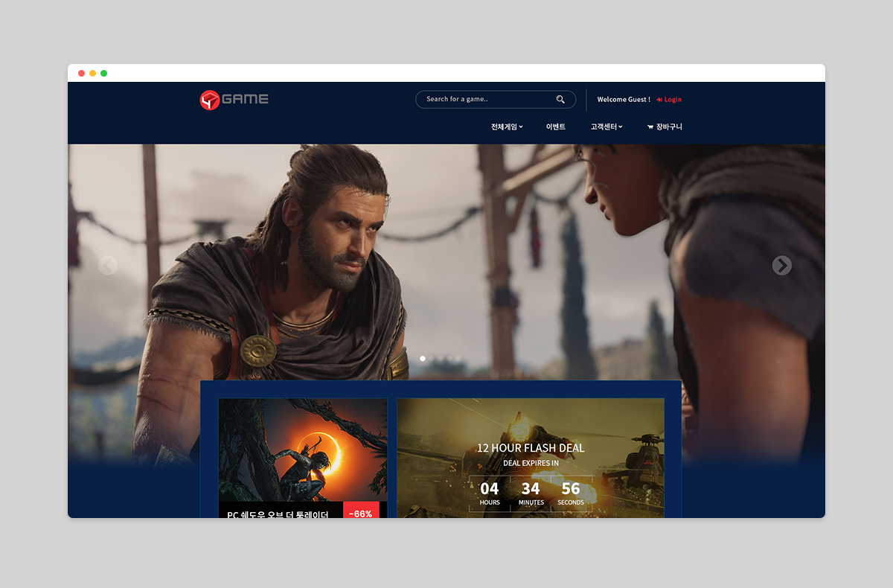Select the fourth carousel indicator dot
The image size is (893, 588).
point(449,358)
